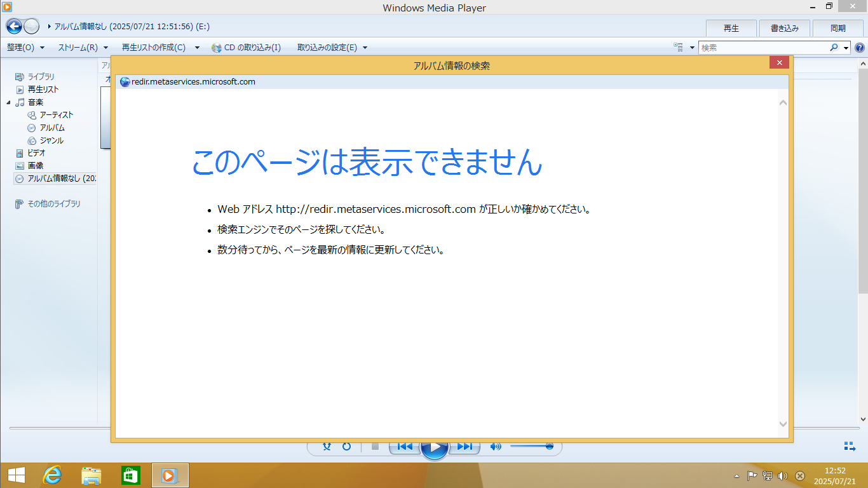
Task: Adjust the volume slider
Action: coord(532,447)
